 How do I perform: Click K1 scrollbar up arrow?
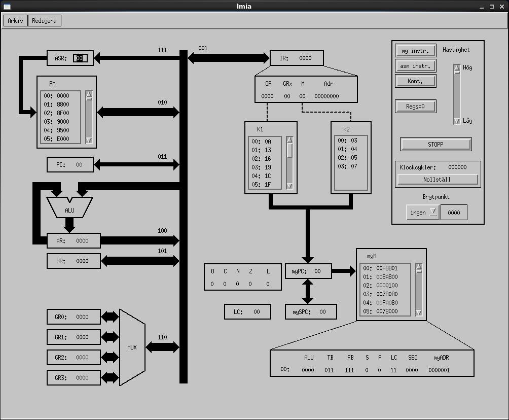click(x=289, y=139)
